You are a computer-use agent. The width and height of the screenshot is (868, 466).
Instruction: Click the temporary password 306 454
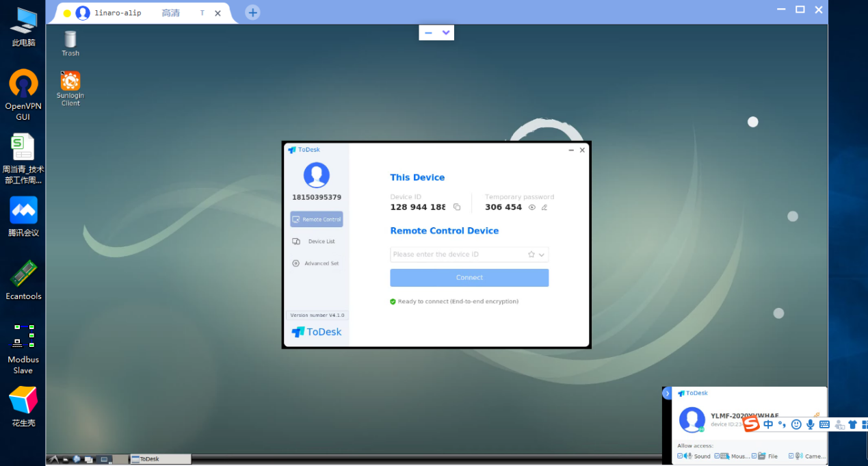coord(503,207)
